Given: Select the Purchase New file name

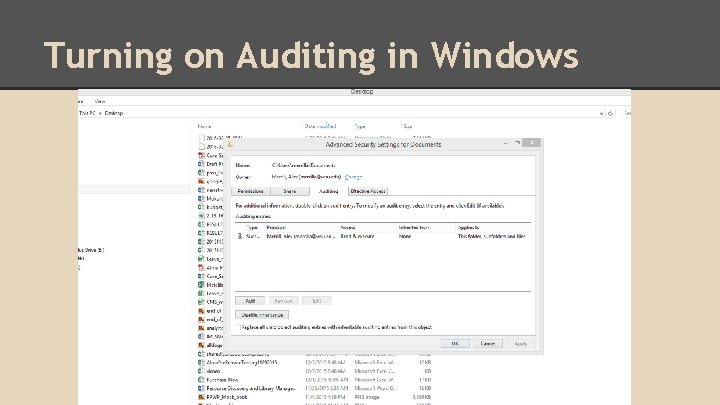Looking at the screenshot, I should point(222,380).
